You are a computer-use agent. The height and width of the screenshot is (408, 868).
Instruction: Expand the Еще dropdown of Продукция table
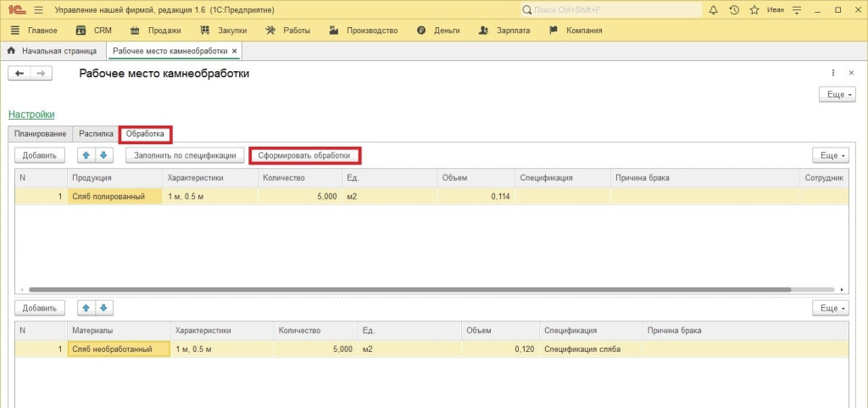tap(831, 155)
